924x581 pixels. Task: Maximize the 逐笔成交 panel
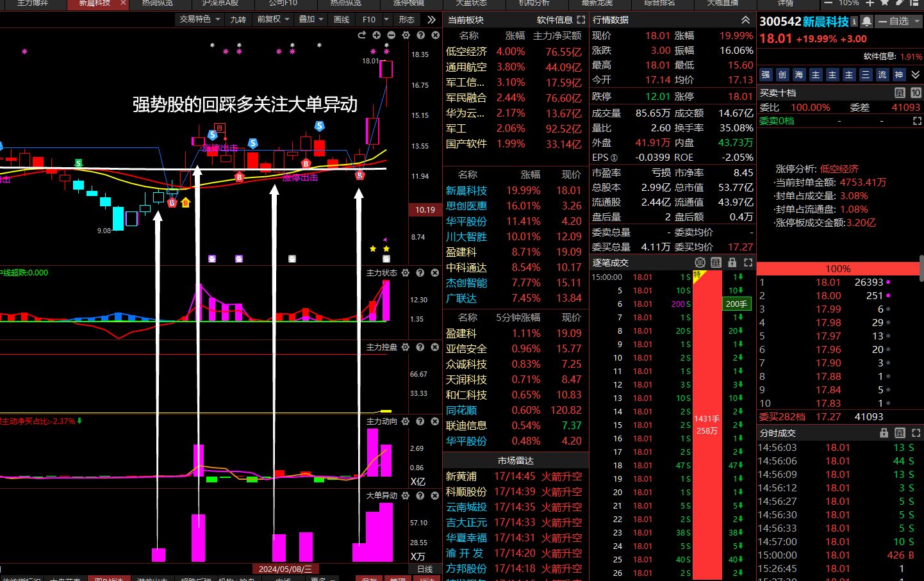748,263
